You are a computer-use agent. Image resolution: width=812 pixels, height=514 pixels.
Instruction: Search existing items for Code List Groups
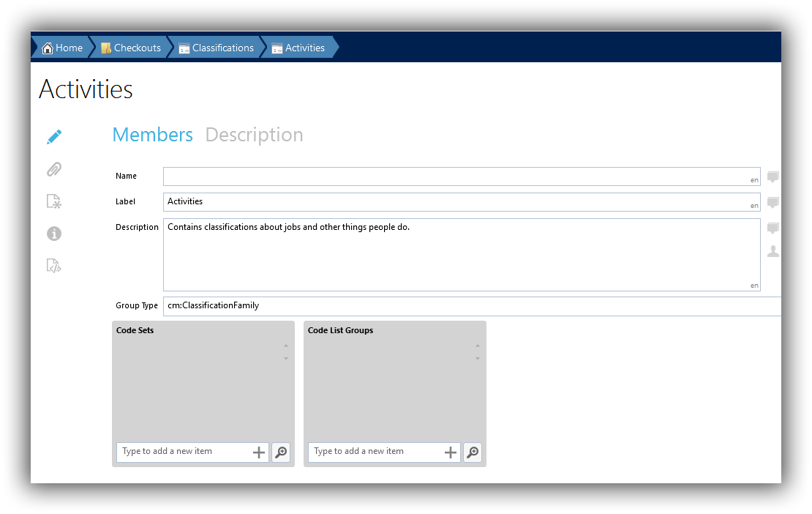click(x=473, y=452)
